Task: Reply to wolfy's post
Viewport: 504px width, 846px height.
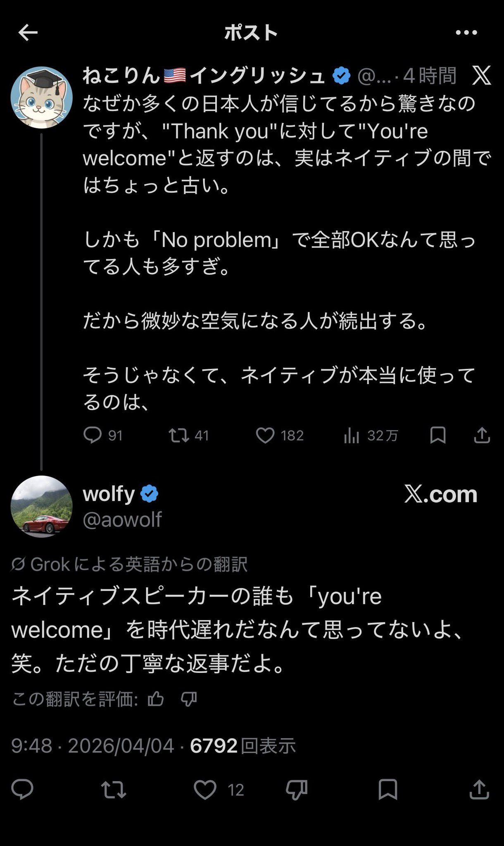Action: tap(22, 790)
